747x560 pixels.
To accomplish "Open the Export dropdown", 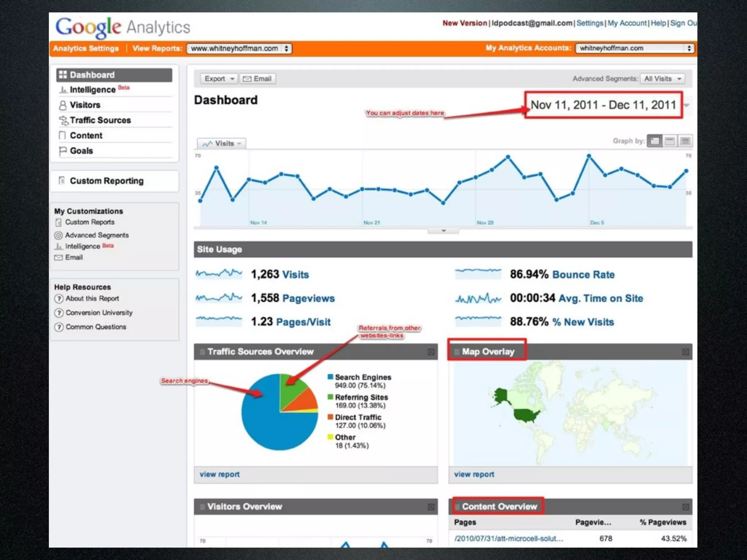I will coord(219,79).
